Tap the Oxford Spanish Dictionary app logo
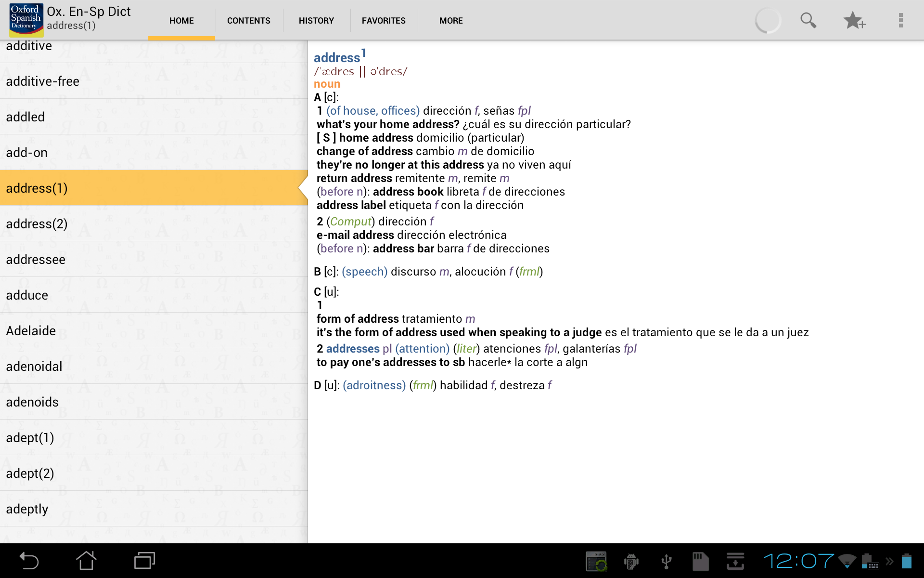Viewport: 924px width, 578px height. [x=26, y=20]
